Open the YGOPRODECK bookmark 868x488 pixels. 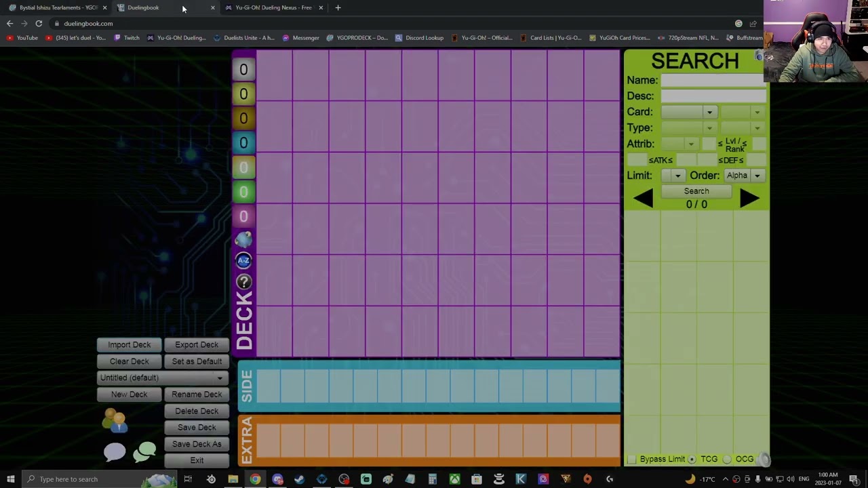[356, 38]
